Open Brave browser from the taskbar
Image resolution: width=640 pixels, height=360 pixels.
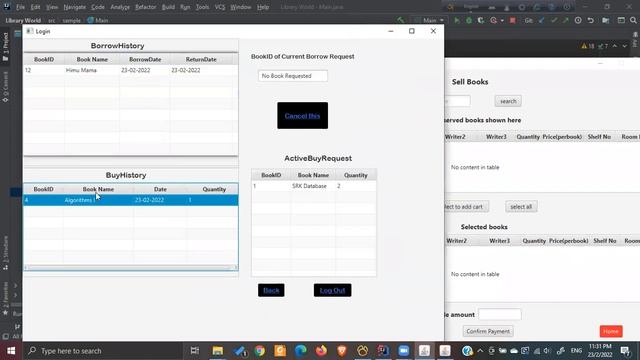tap(342, 351)
